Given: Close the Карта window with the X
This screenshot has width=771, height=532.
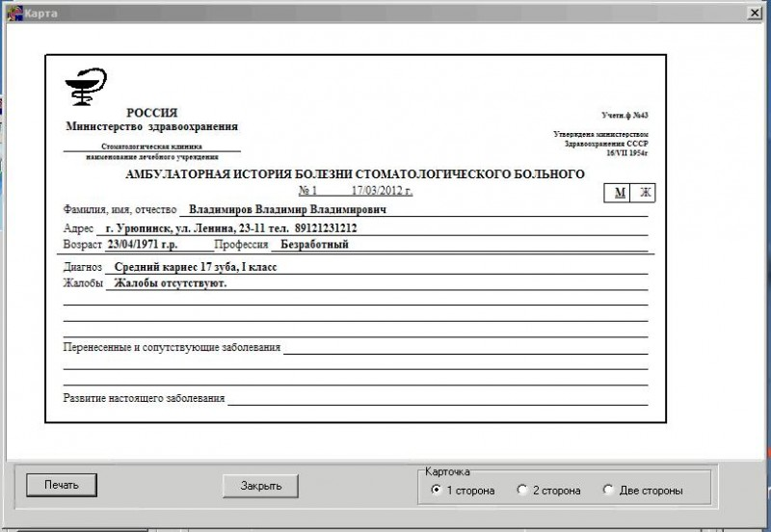Looking at the screenshot, I should [x=752, y=11].
